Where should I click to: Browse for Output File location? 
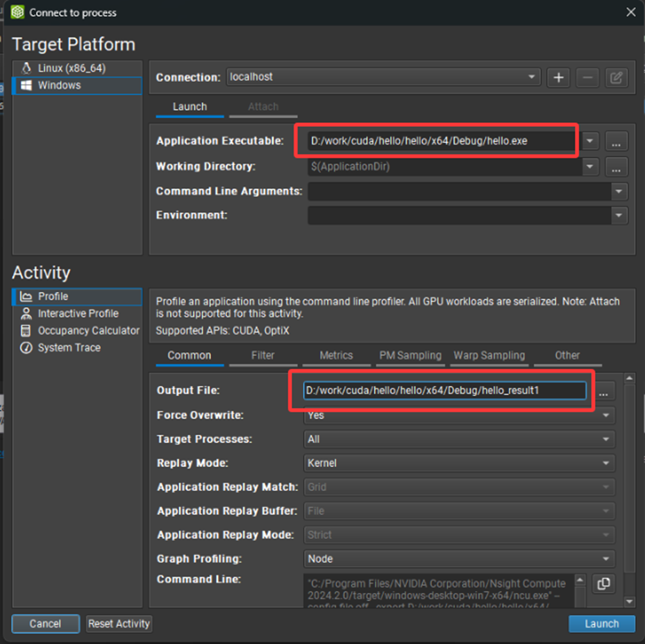pos(603,392)
